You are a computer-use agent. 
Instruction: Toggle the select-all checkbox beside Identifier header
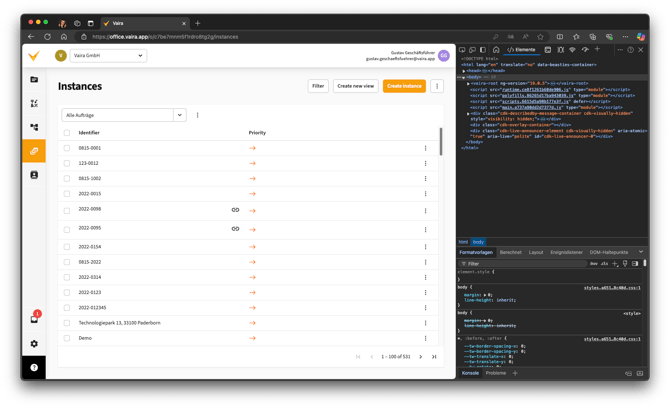67,132
